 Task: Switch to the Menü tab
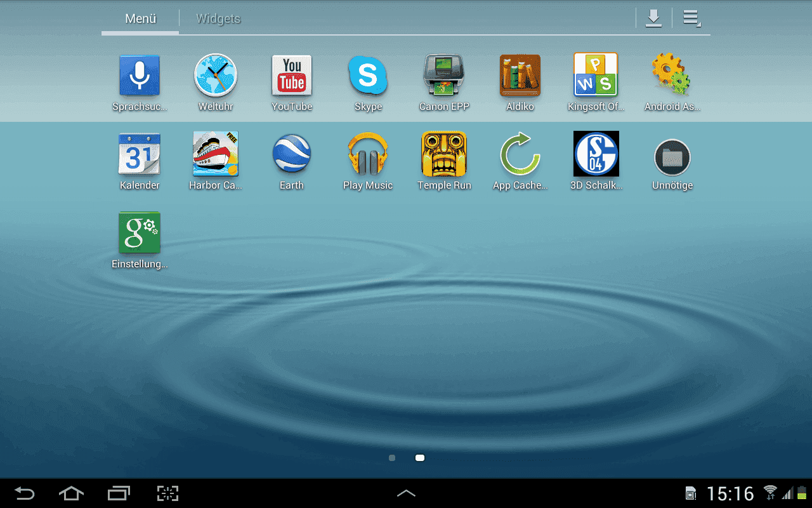pyautogui.click(x=140, y=18)
